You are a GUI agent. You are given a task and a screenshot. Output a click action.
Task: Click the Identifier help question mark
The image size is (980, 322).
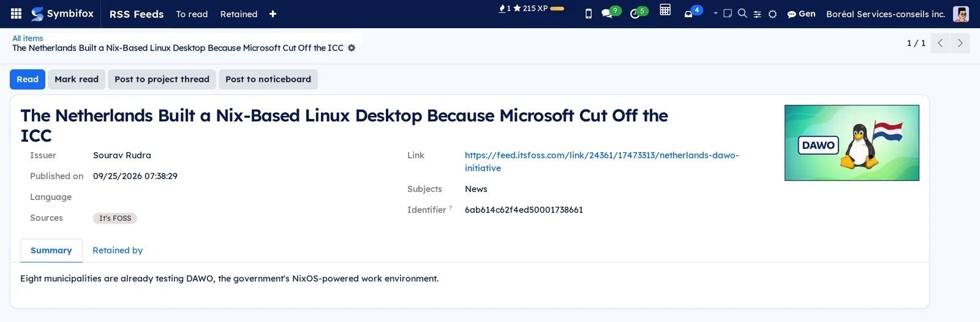point(451,207)
